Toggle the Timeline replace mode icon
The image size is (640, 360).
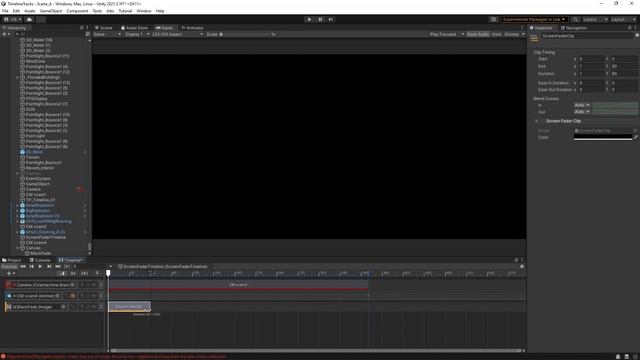click(x=84, y=273)
